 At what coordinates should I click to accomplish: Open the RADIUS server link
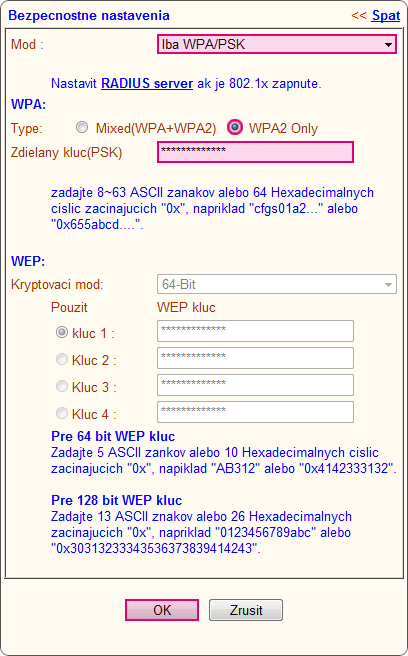tap(147, 83)
